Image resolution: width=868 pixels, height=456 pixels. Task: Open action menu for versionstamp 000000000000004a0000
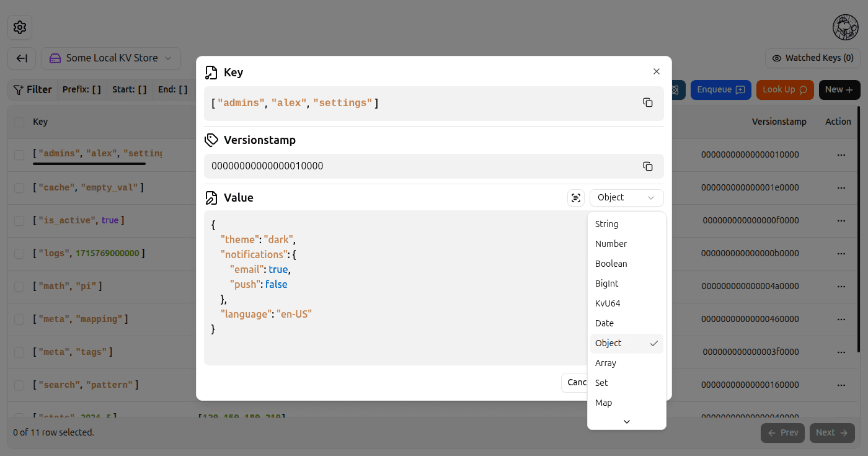[x=841, y=286]
